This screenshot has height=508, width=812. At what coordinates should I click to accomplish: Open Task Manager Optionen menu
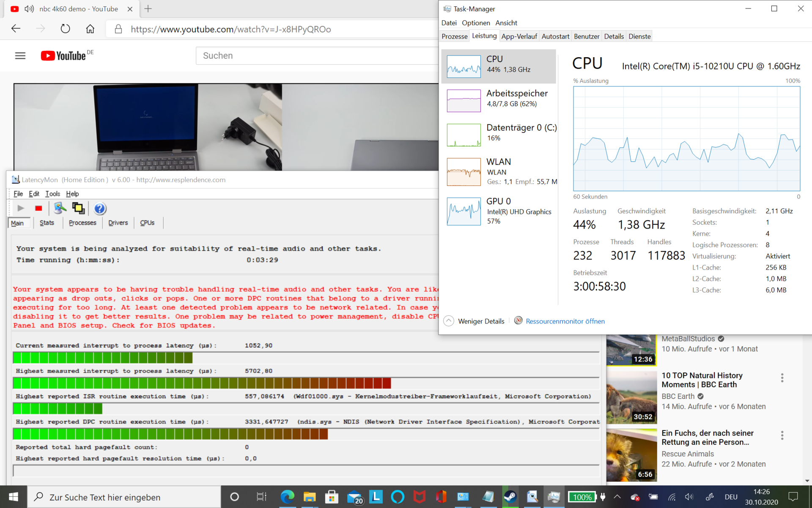(x=475, y=23)
